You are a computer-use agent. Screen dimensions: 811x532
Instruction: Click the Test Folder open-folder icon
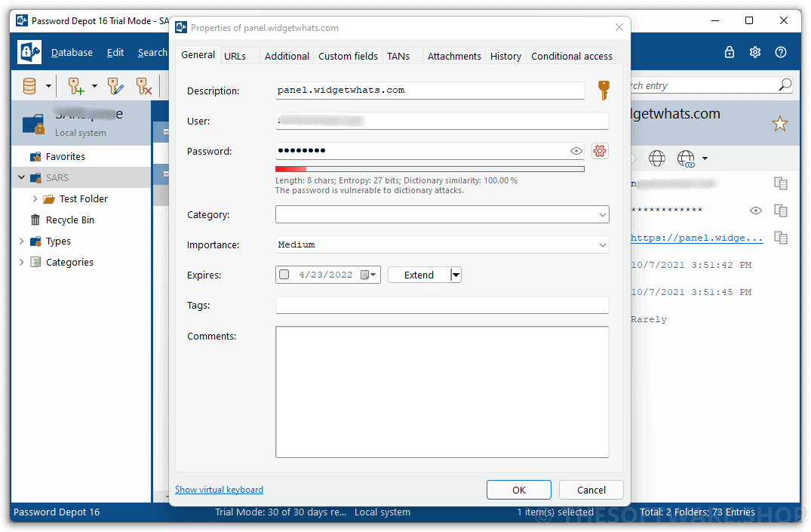pyautogui.click(x=49, y=198)
